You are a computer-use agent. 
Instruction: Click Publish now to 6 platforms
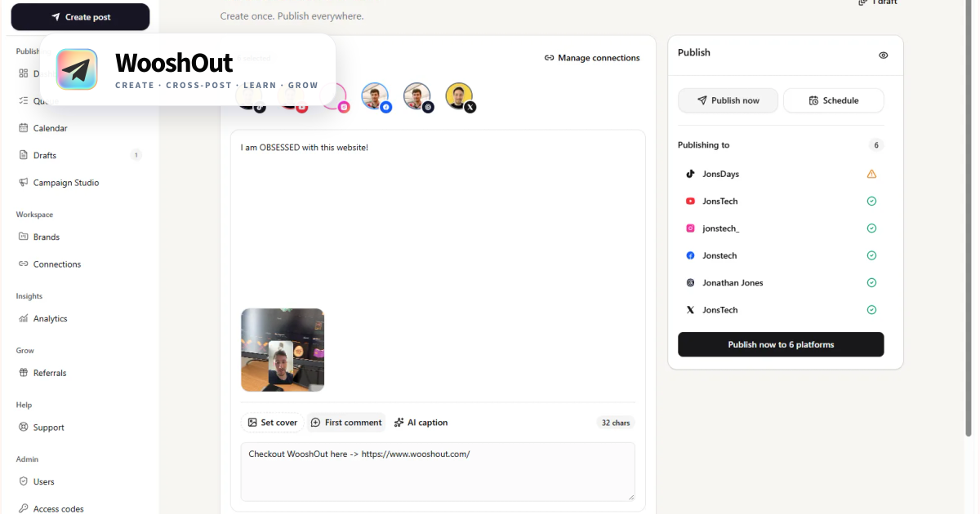(781, 344)
